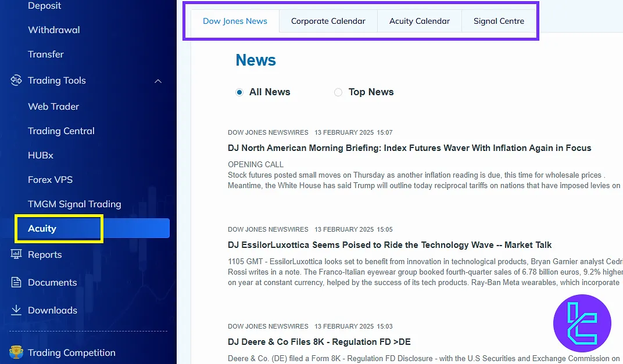623x364 pixels.
Task: Click the Documents file icon
Action: 16,282
